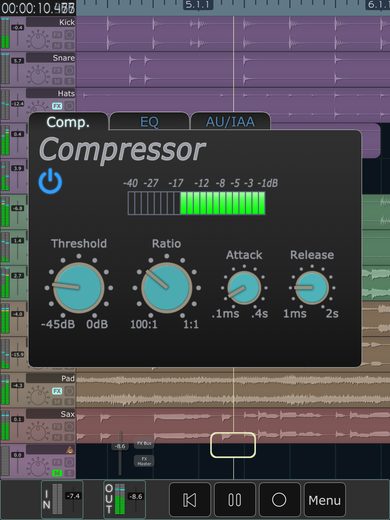Click the time display 00:00:10

click(38, 8)
